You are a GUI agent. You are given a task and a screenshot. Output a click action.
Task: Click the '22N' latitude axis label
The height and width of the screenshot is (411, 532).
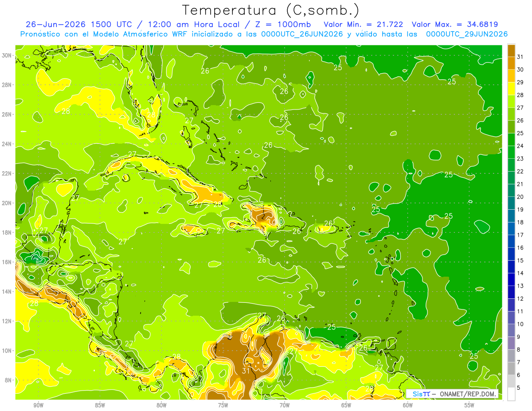(x=8, y=173)
